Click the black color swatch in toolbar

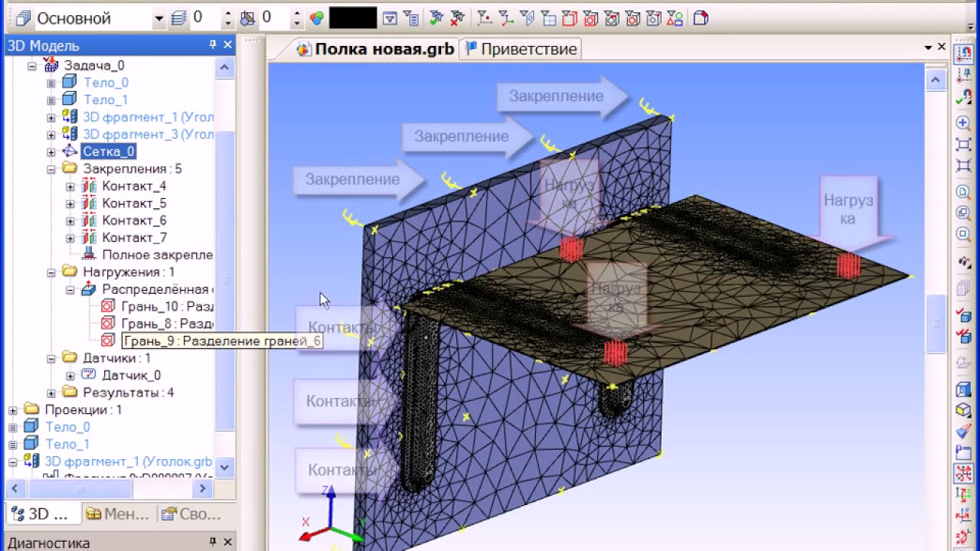click(x=353, y=18)
